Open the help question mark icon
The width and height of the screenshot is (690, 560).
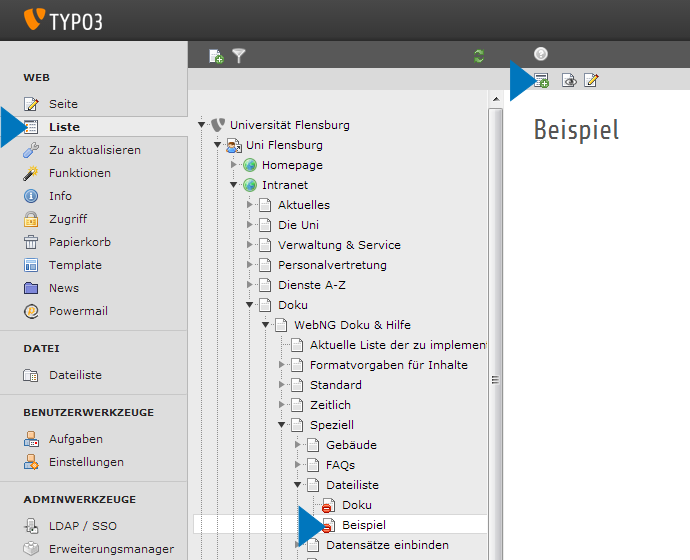541,55
